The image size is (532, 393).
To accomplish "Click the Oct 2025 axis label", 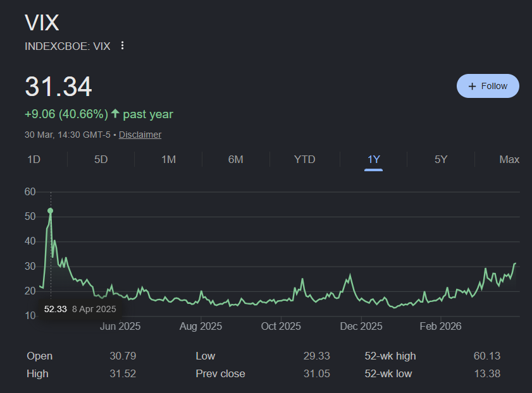I will pos(281,326).
